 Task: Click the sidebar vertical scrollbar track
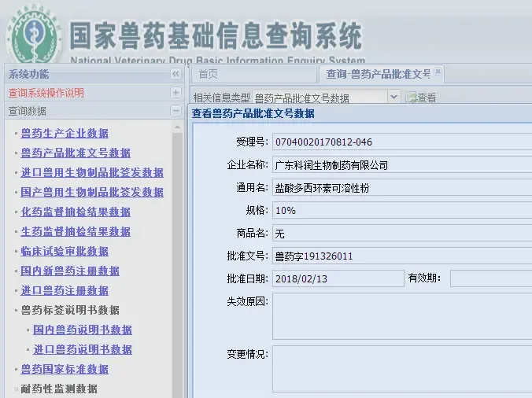(x=177, y=264)
